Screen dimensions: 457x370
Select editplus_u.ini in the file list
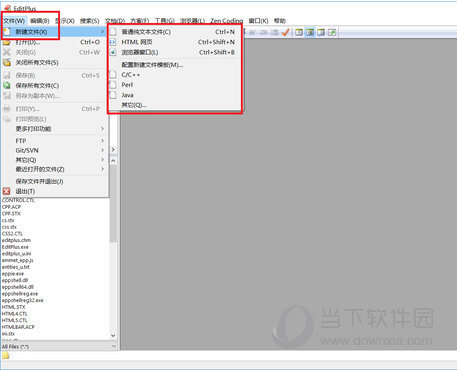coord(16,254)
